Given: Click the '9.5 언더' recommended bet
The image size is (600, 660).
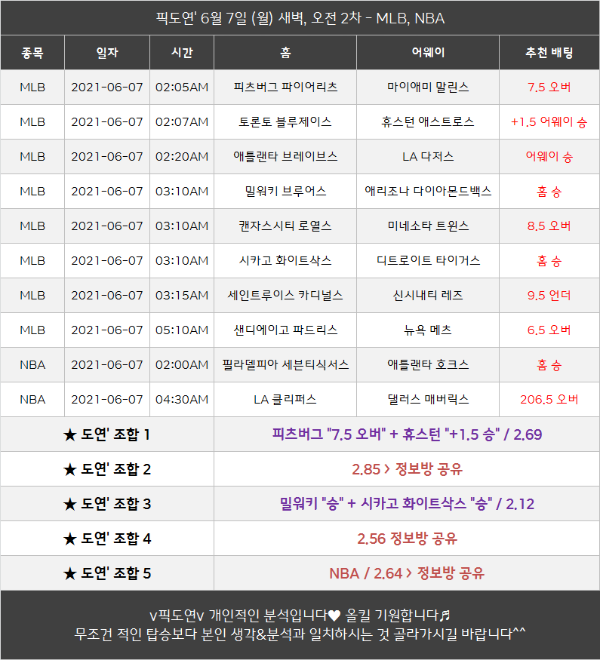Looking at the screenshot, I should tap(549, 295).
